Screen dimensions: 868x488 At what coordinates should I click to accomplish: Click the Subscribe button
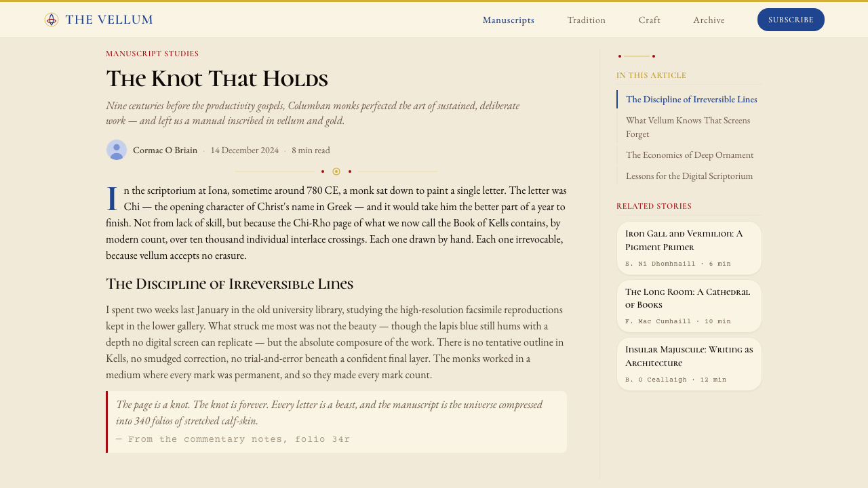point(791,20)
